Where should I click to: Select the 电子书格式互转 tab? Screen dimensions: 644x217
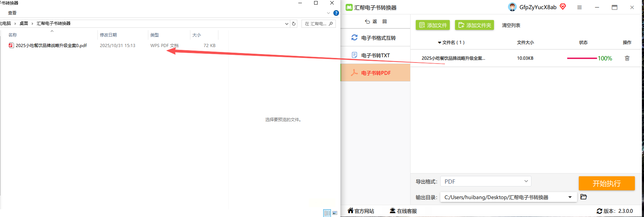375,38
